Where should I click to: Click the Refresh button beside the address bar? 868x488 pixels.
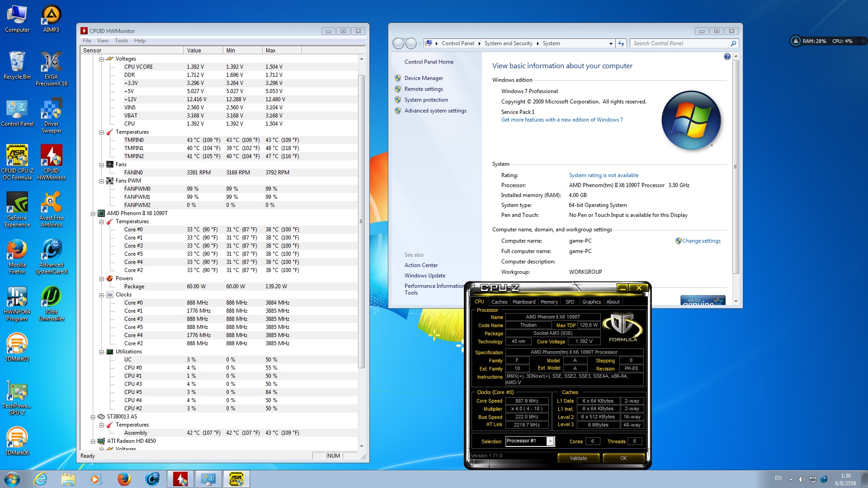coord(621,43)
